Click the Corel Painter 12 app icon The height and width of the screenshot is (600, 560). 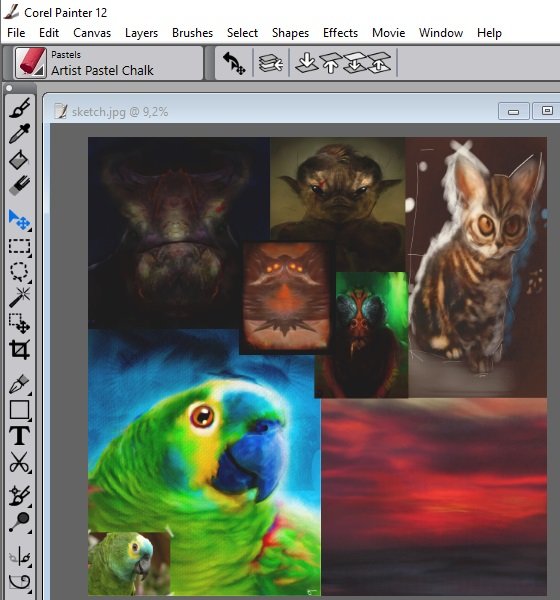tap(11, 12)
